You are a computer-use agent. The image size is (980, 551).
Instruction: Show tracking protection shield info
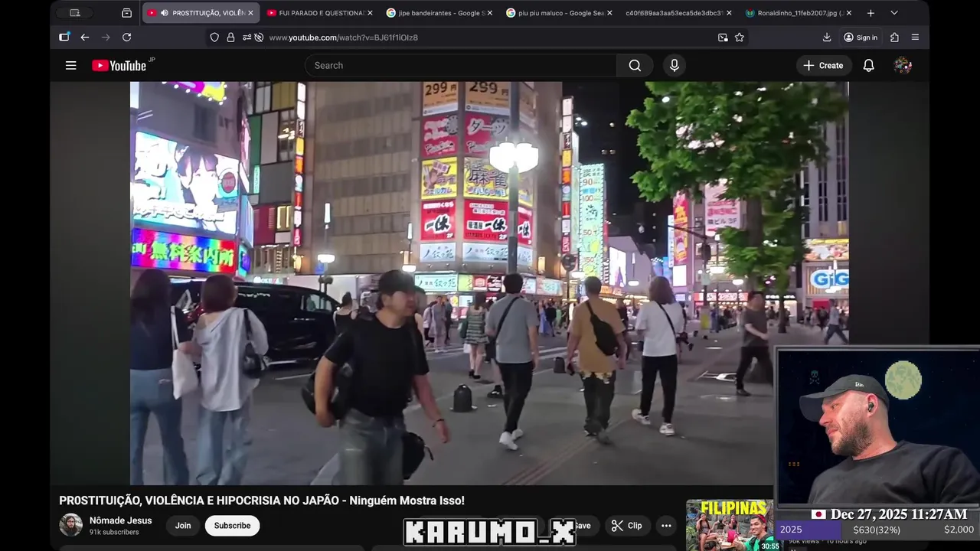coord(214,37)
